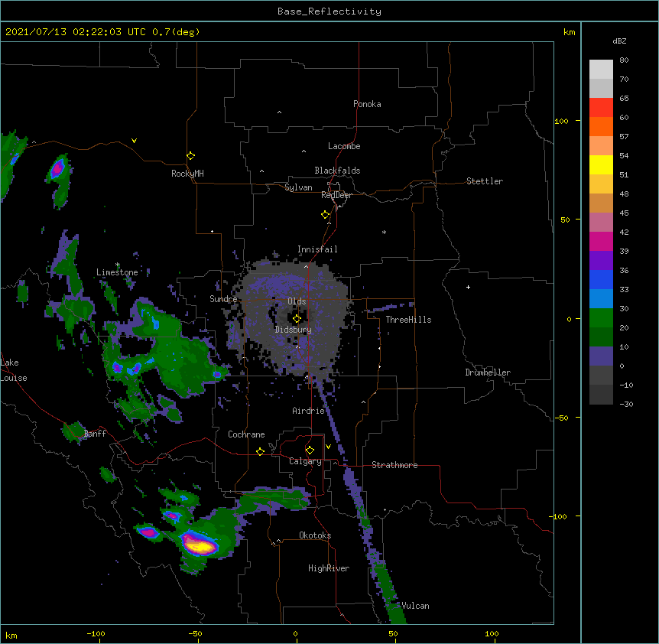Click the yellow marker above RockyMH
This screenshot has width=659, height=644.
tap(191, 156)
